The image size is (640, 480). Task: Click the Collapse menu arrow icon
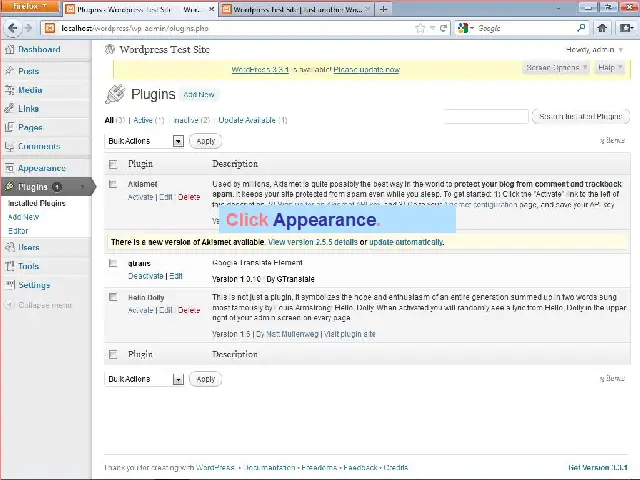point(10,304)
